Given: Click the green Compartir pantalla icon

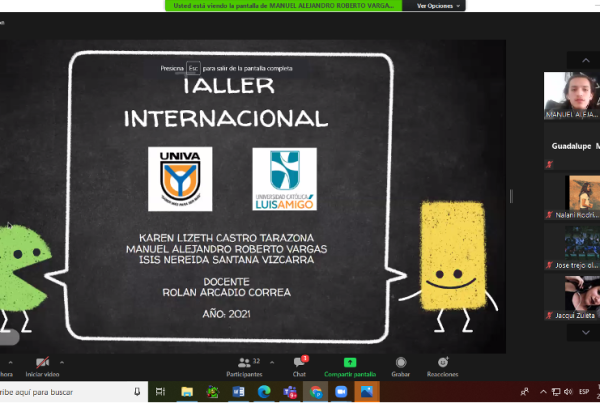Looking at the screenshot, I should pyautogui.click(x=350, y=362).
